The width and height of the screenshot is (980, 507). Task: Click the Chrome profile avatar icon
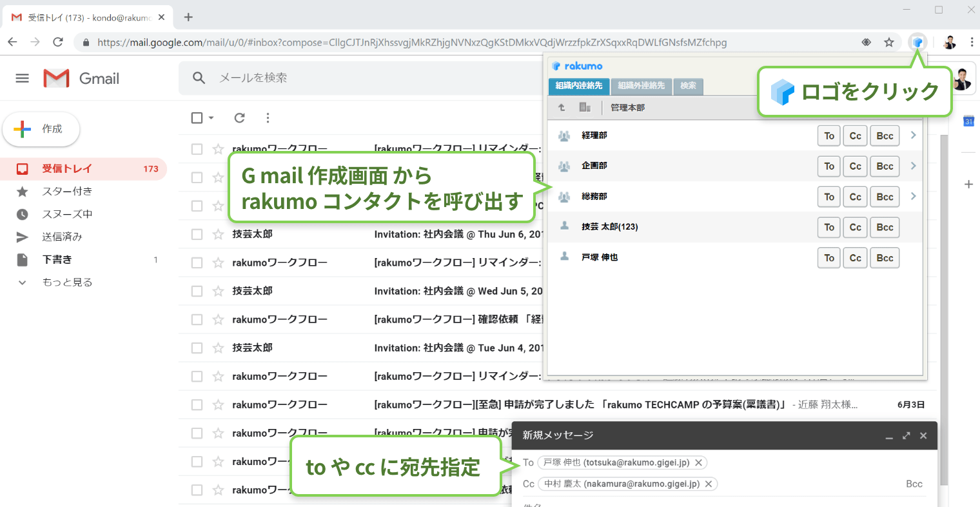point(950,43)
